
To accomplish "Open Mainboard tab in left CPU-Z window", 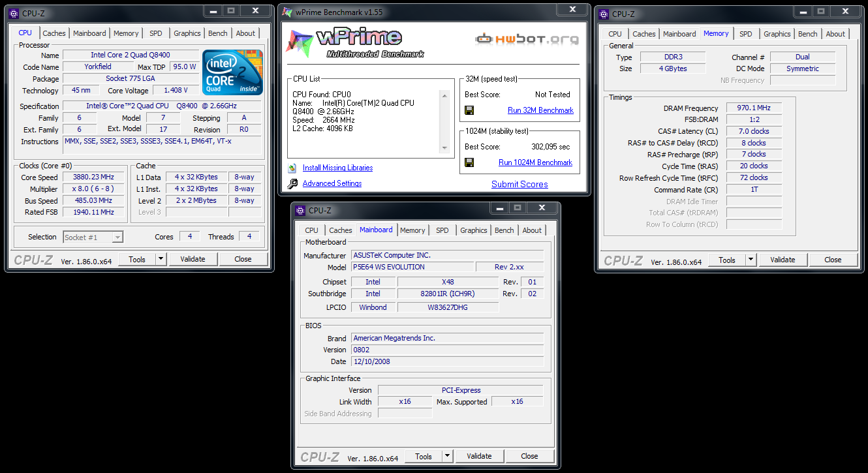I will point(89,33).
